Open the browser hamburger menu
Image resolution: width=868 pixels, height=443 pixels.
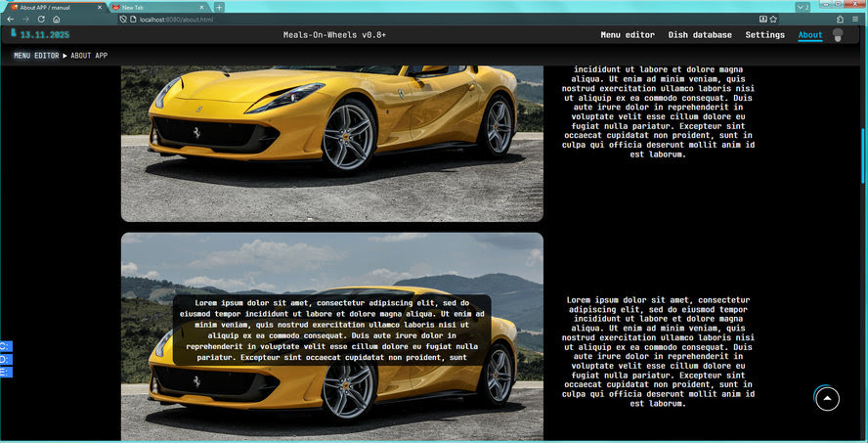[856, 20]
